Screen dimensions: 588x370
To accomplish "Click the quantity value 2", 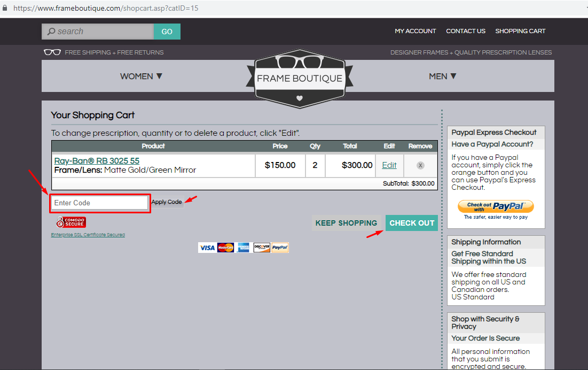I will (x=315, y=165).
